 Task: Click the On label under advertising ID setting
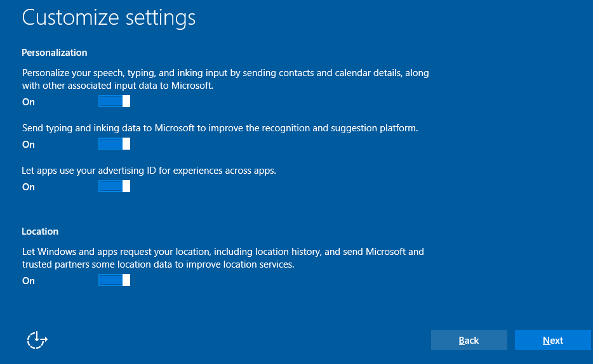29,187
